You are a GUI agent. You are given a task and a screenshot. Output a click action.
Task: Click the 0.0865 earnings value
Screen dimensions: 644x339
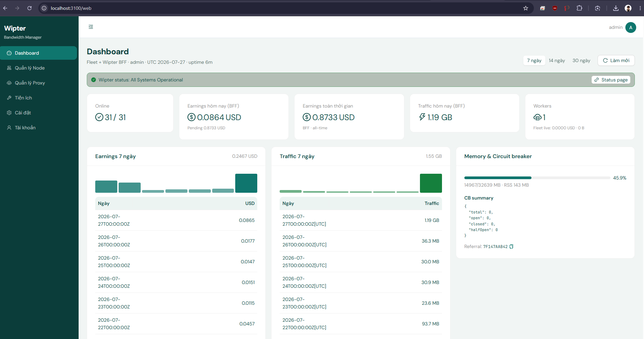(247, 220)
